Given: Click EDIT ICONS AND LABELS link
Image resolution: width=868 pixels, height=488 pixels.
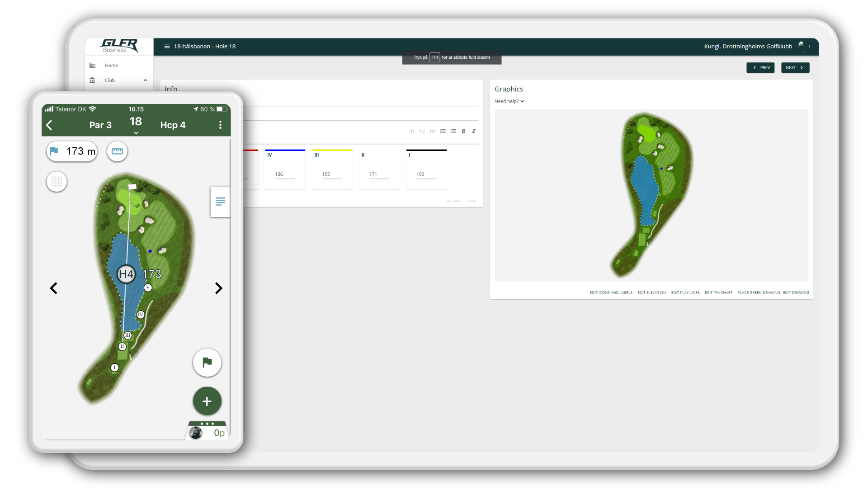Looking at the screenshot, I should 611,293.
